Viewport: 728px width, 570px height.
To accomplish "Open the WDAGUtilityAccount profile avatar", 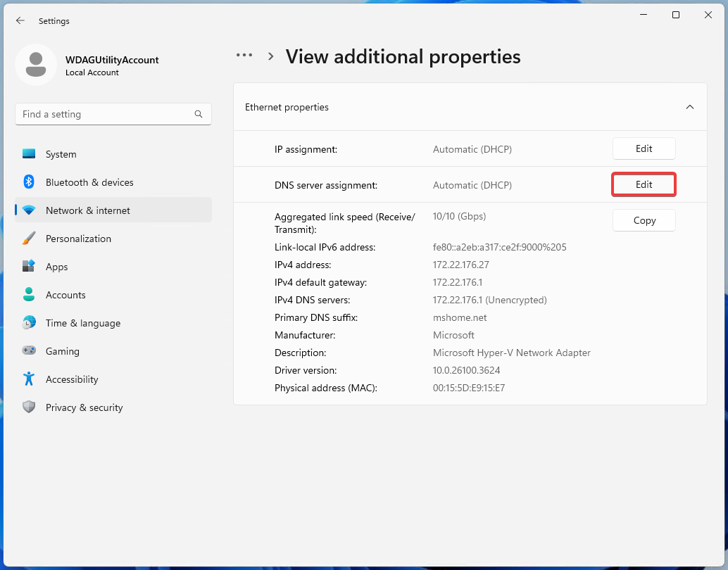I will [36, 65].
